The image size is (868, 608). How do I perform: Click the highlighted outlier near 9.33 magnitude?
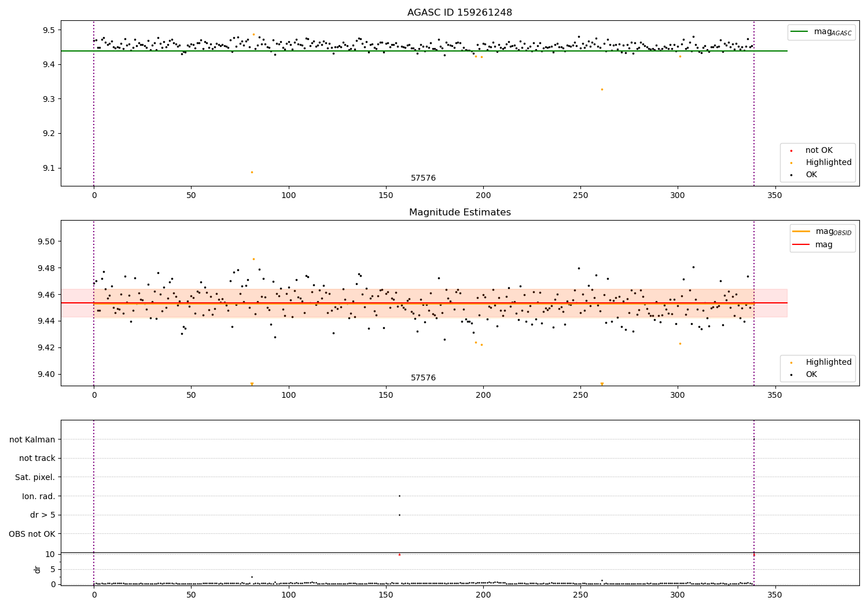tap(602, 89)
